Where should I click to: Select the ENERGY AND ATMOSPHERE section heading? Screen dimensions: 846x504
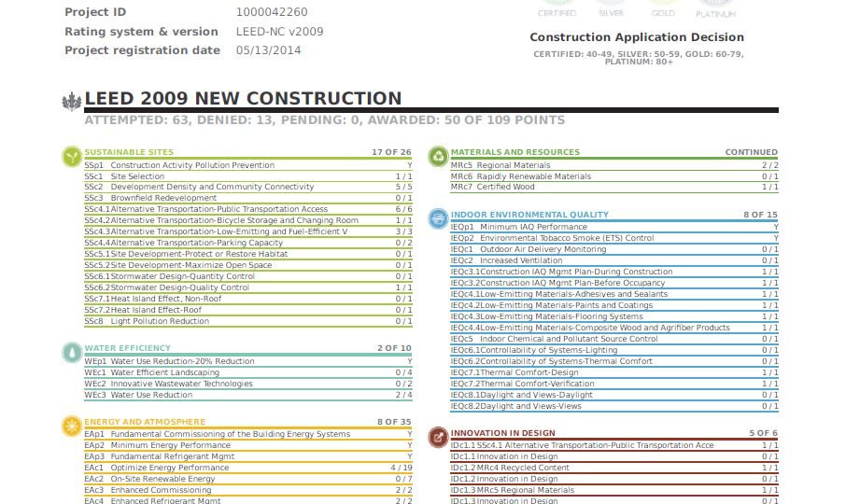[x=145, y=422]
